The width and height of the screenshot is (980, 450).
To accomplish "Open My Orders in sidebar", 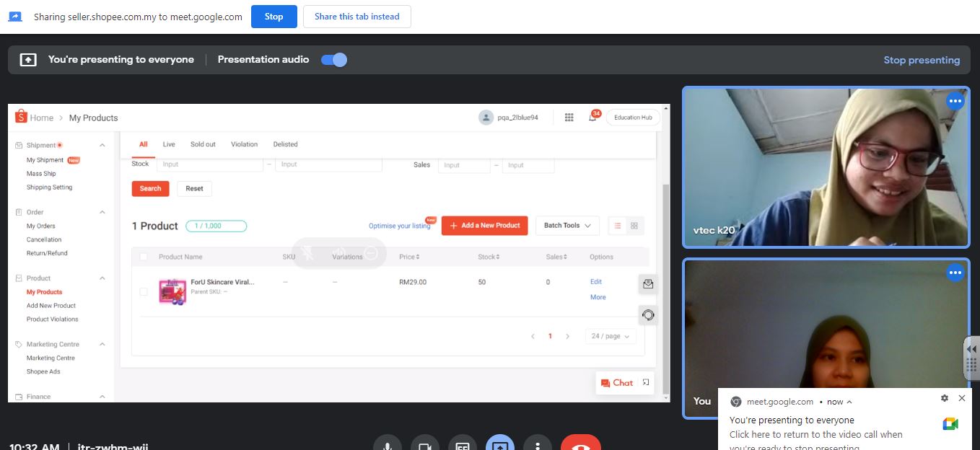I will click(41, 226).
